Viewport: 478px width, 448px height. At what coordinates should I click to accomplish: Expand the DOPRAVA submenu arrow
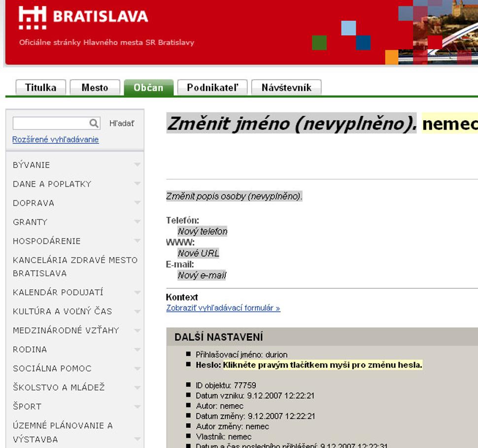137,203
